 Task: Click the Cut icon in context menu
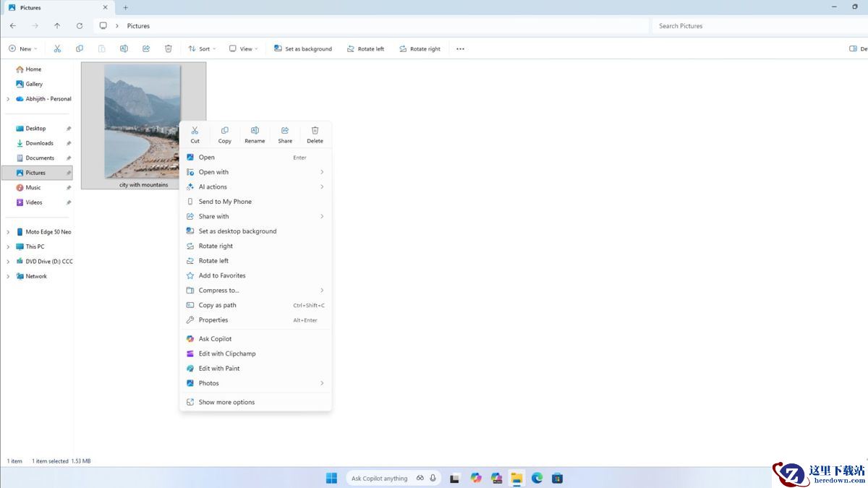tap(195, 131)
